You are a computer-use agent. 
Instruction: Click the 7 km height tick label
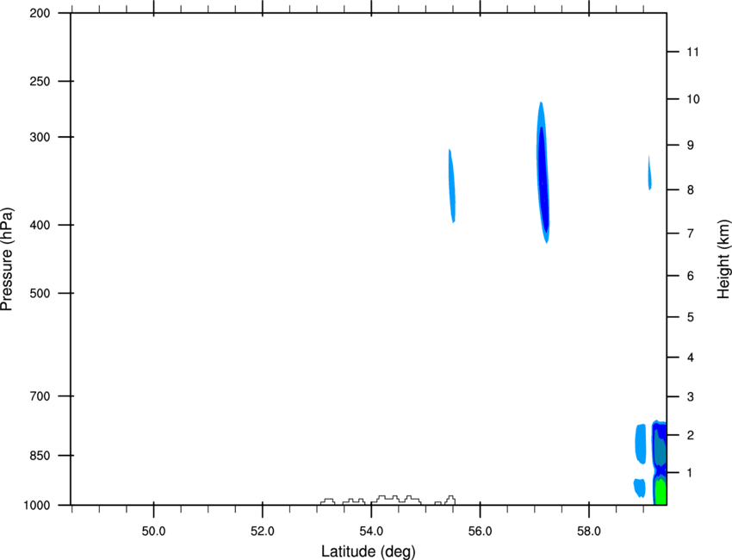[x=691, y=233]
